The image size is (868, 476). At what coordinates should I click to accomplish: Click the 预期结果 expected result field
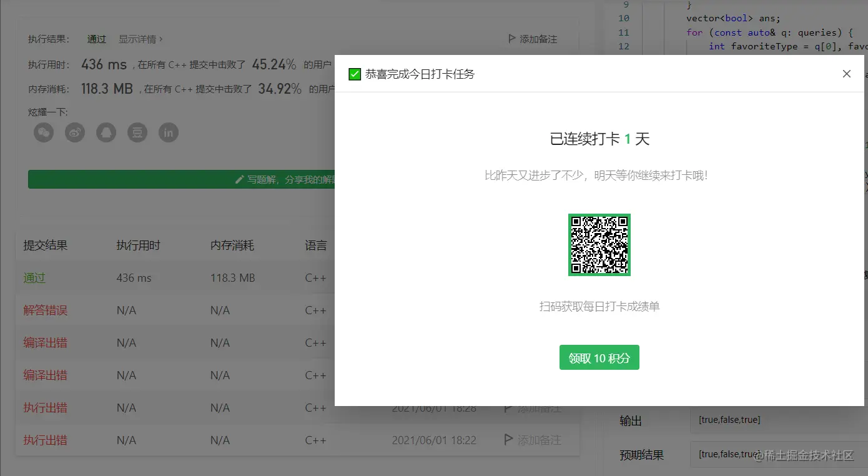[x=779, y=454]
